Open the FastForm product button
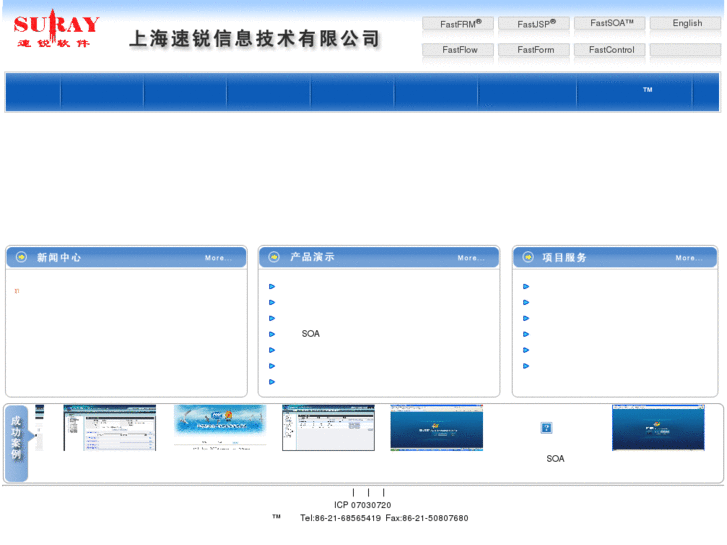Viewport: 727px width, 545px height. [x=534, y=50]
